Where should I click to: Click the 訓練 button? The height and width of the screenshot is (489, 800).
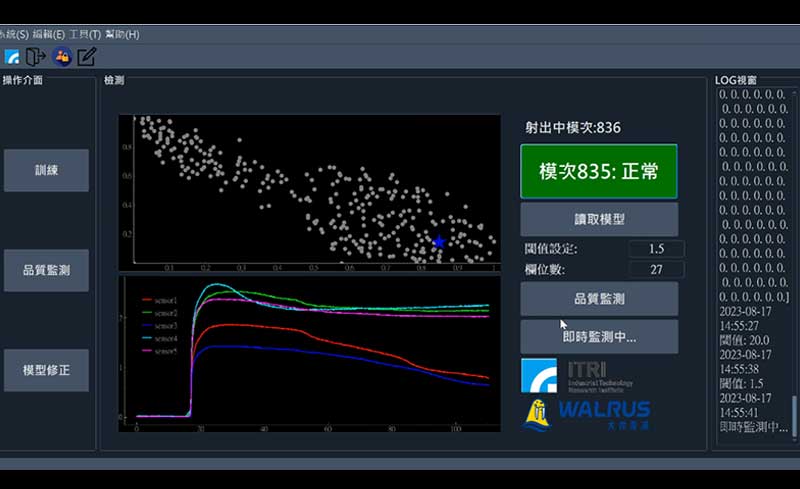(x=46, y=170)
